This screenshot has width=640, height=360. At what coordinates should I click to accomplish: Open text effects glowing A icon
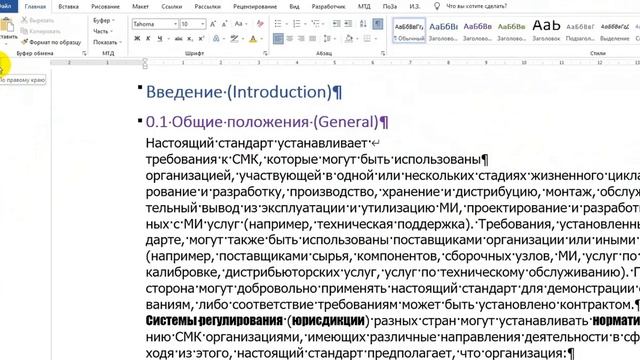point(216,39)
